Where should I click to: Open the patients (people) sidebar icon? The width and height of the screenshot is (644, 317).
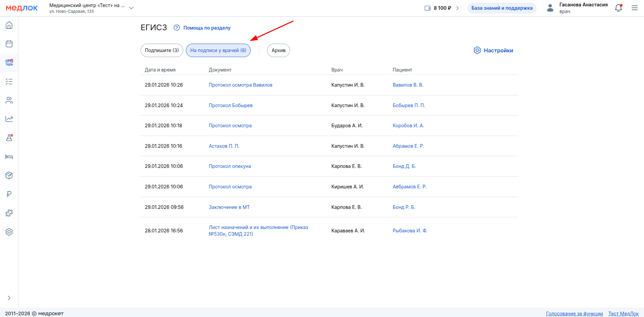[9, 100]
